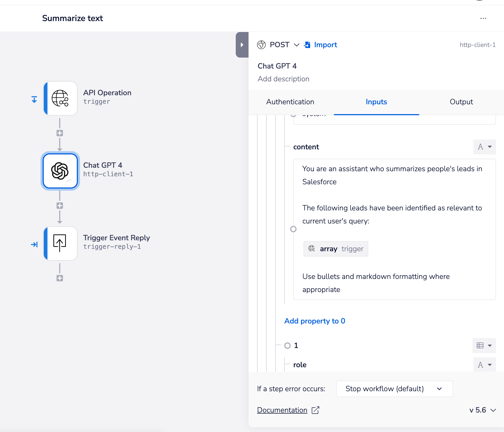Viewport: 504px width, 432px height.
Task: Click the Trigger Event Reply node icon
Action: click(60, 243)
